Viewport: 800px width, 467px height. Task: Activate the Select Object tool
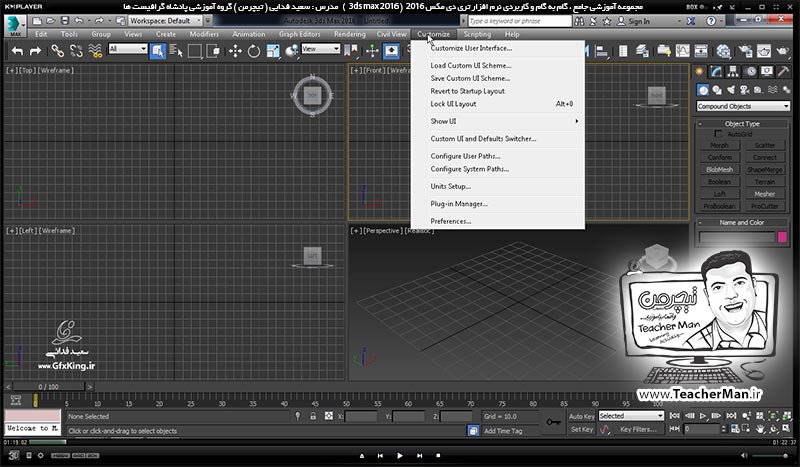click(158, 51)
